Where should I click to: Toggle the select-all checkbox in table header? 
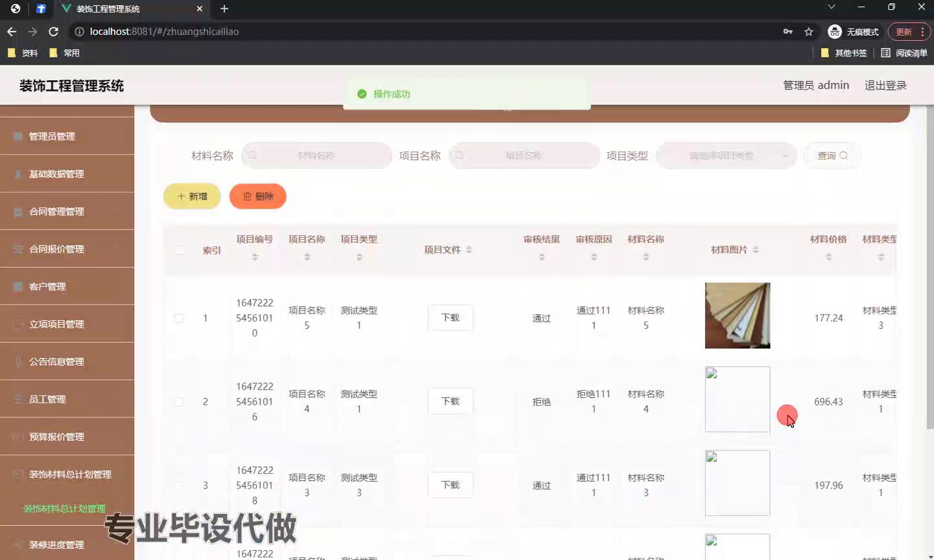tap(180, 250)
